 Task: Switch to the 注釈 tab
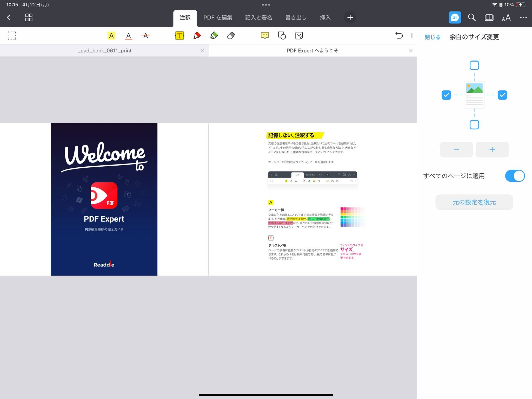tap(185, 18)
